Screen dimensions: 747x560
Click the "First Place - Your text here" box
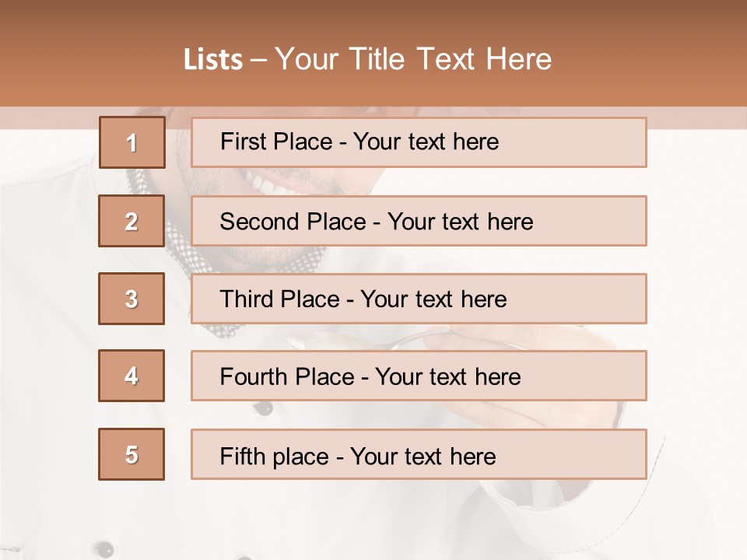click(419, 142)
